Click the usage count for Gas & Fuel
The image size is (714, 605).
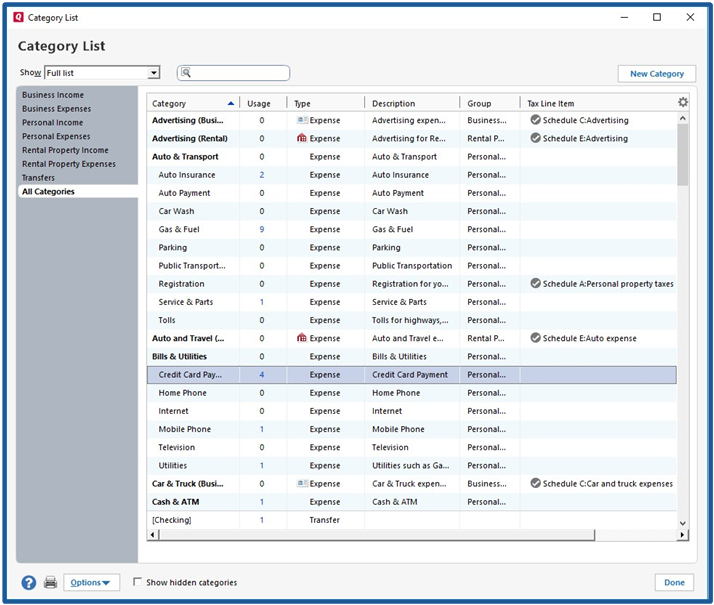[x=262, y=229]
